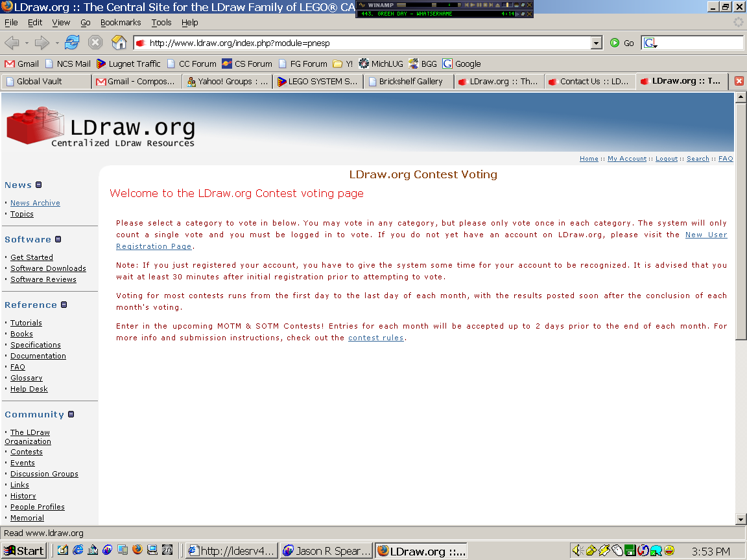The width and height of the screenshot is (747, 560).
Task: Click the browser Forward arrow button
Action: coord(42,43)
